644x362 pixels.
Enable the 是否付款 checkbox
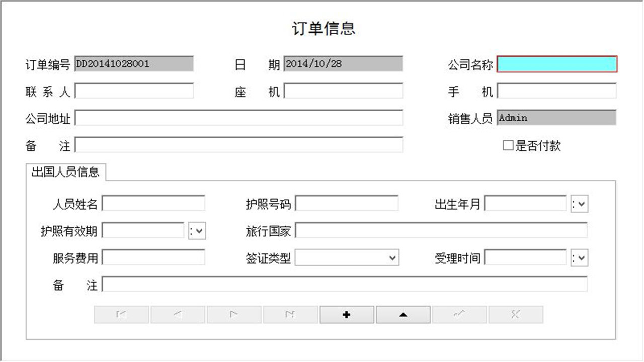(507, 146)
